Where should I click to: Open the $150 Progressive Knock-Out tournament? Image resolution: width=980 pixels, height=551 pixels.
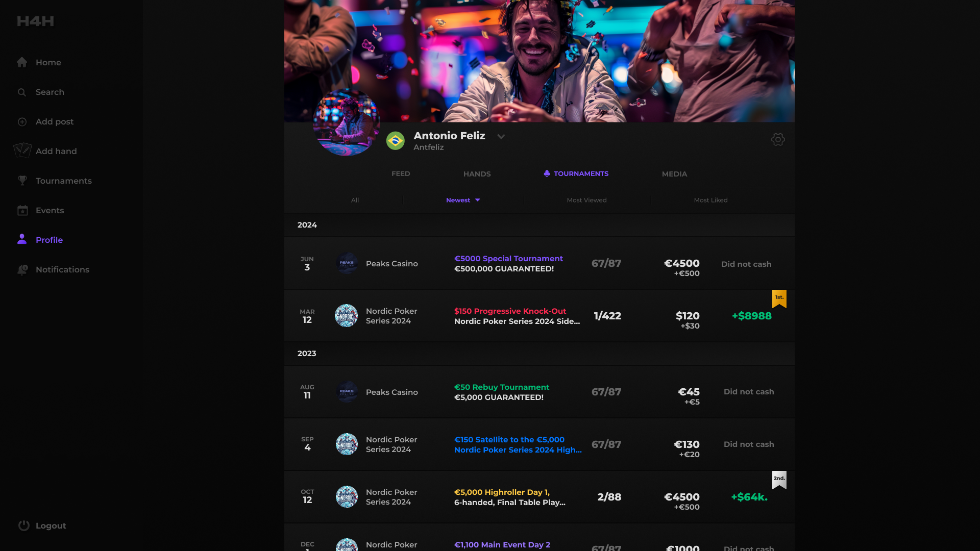tap(510, 311)
